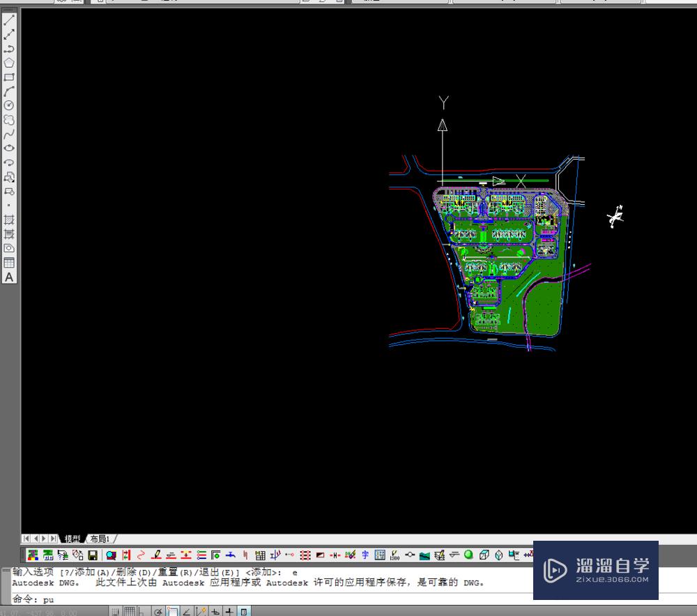This screenshot has height=616, width=697.
Task: Click the first colorful layer icon in bottom toolbar
Action: 33,555
